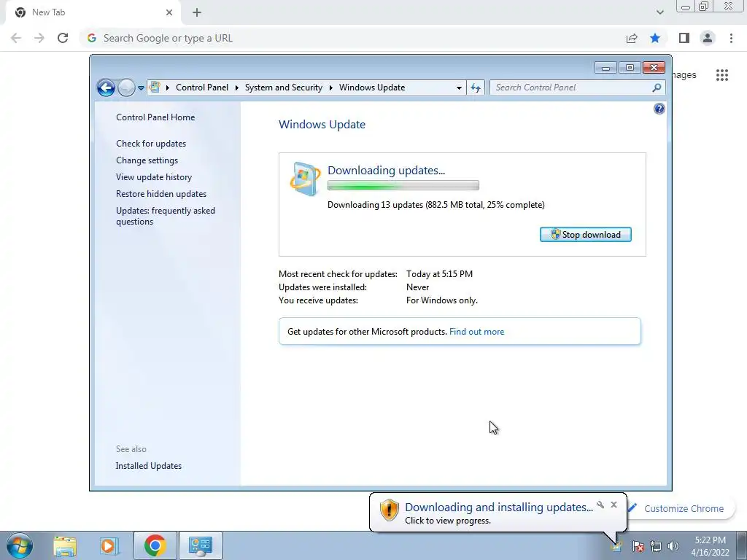Viewport: 747px width, 560px height.
Task: Click Windows Update tray icon
Action: pyautogui.click(x=617, y=546)
